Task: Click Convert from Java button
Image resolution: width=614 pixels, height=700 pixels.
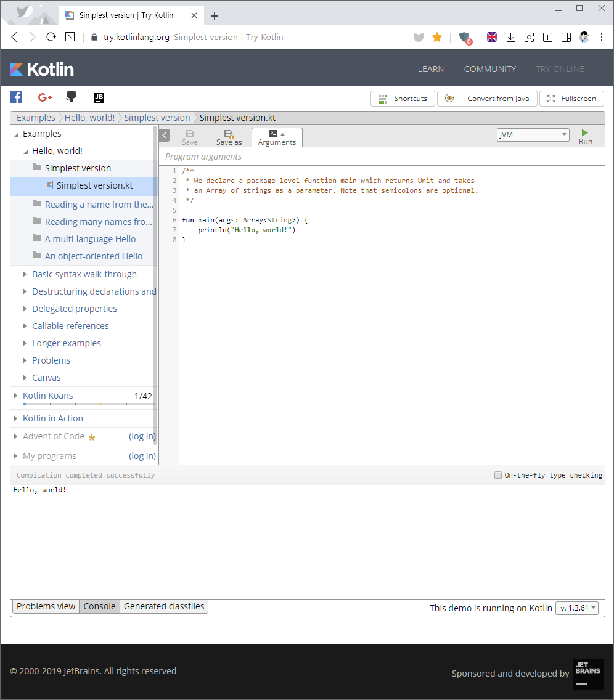Action: point(487,99)
